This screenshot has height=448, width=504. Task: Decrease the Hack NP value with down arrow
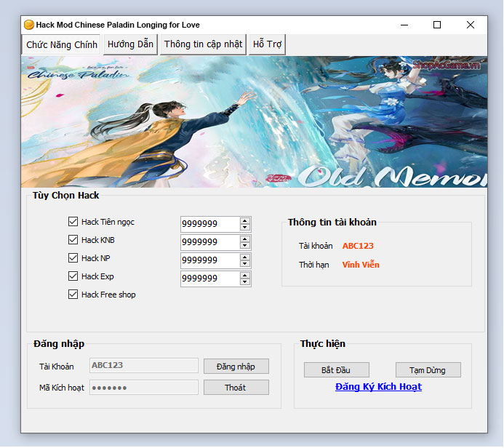click(245, 264)
